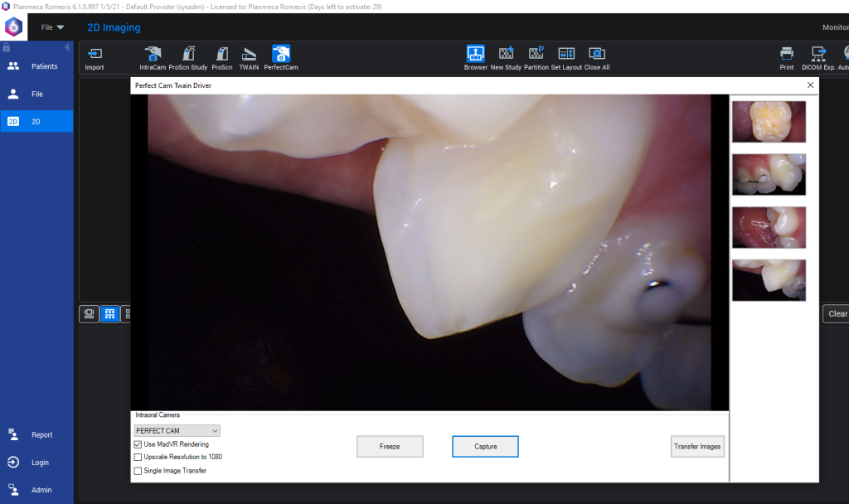This screenshot has height=504, width=849.
Task: Open the ProScn Study tool
Action: point(187,55)
